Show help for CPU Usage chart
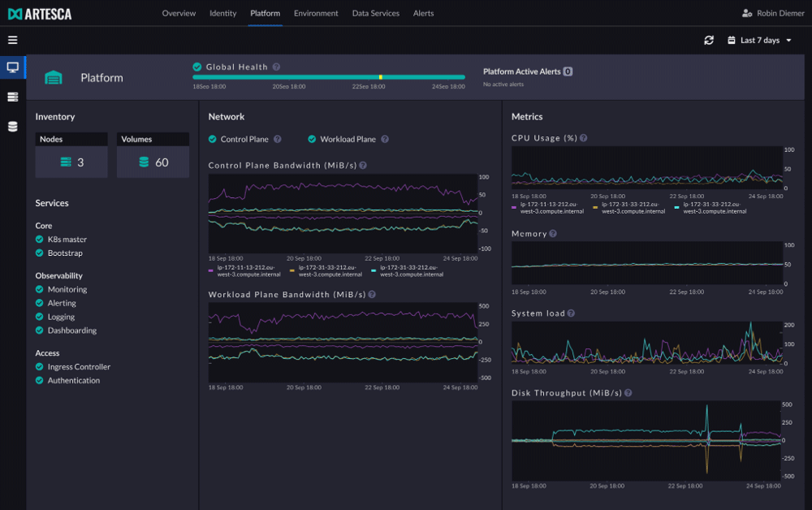Screen dimensions: 812x510 (x=584, y=138)
